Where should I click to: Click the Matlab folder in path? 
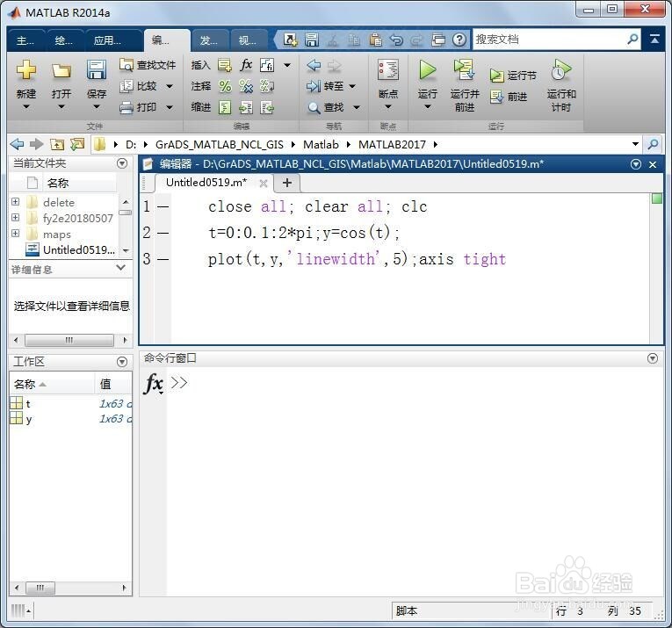click(321, 144)
